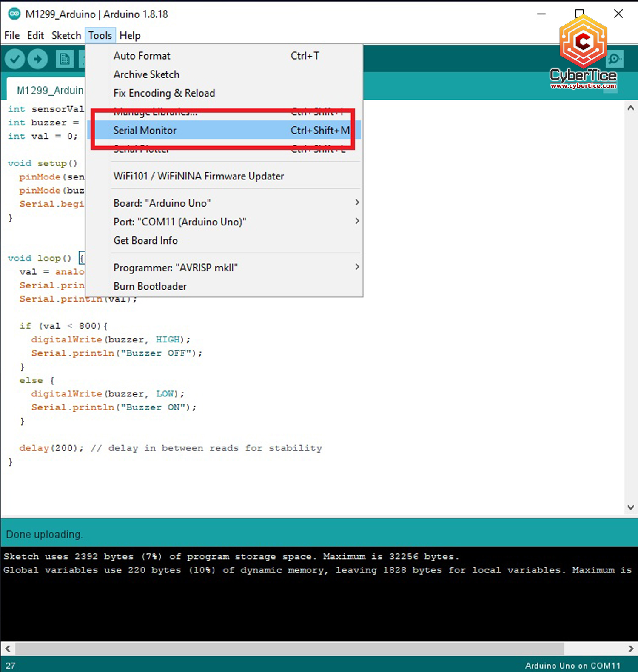Click the New sketch page icon
Image resolution: width=638 pixels, height=672 pixels.
tap(65, 59)
